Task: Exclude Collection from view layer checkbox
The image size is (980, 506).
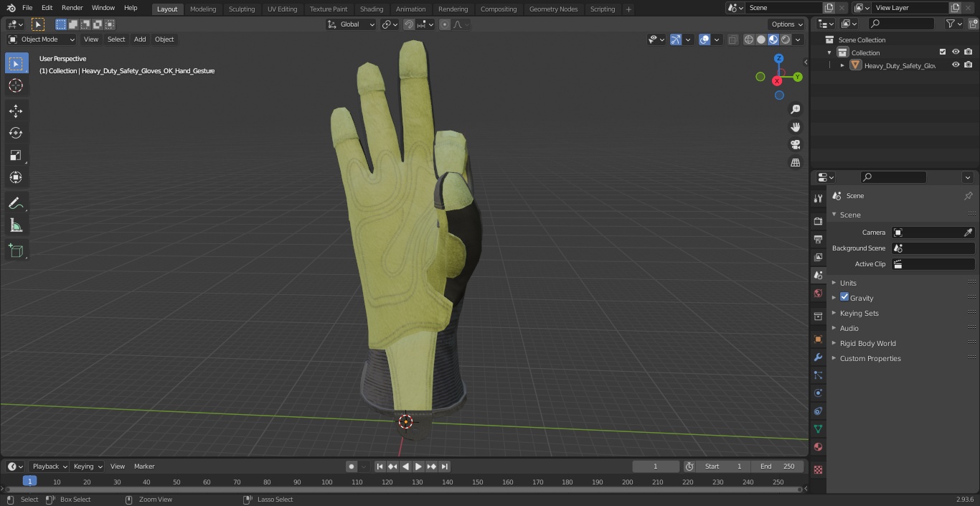Action: tap(943, 52)
